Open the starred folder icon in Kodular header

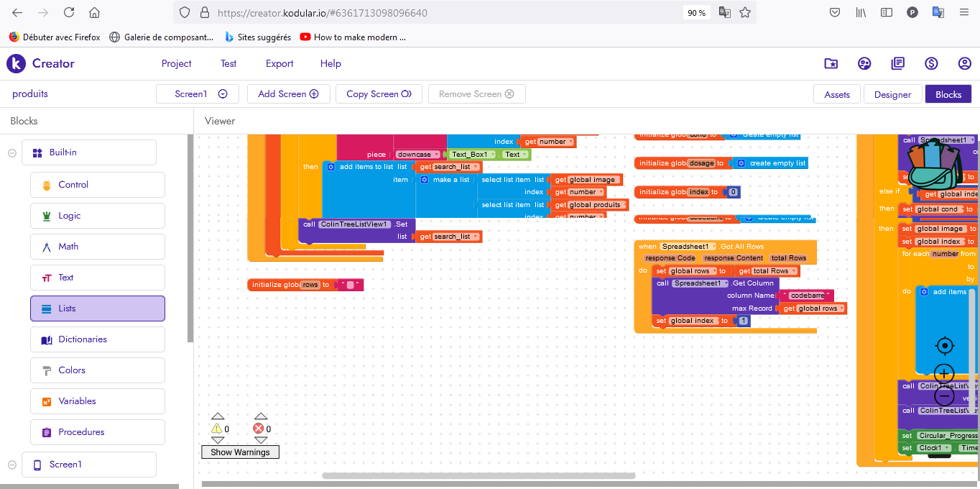[x=831, y=63]
